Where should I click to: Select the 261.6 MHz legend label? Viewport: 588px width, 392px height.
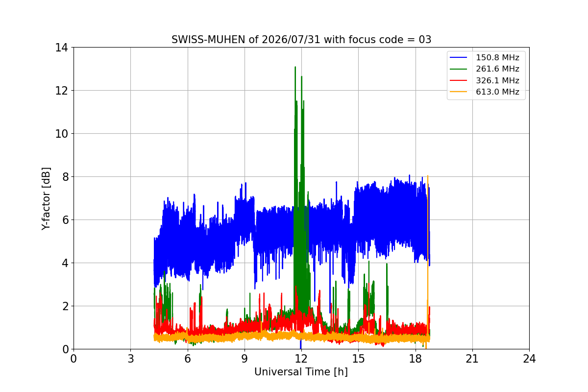pyautogui.click(x=497, y=69)
